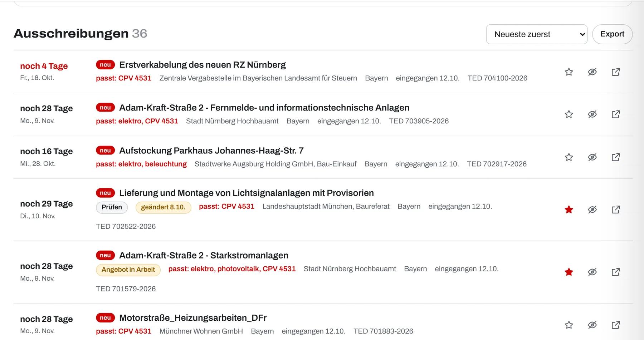Open Aufstockung Parkhaus Johannes-Haag-Str. 7 title

211,151
